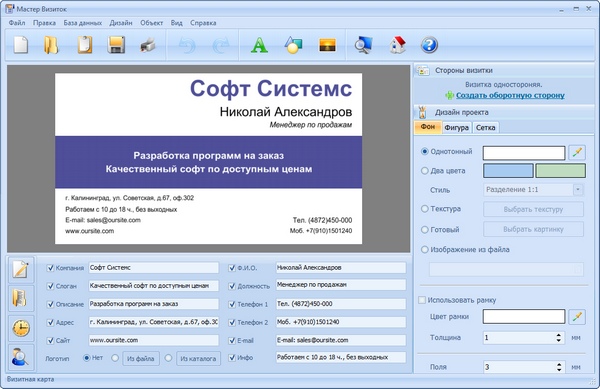Adjust the Поля spinner arrows
Image resolution: width=600 pixels, height=389 pixels.
(559, 367)
